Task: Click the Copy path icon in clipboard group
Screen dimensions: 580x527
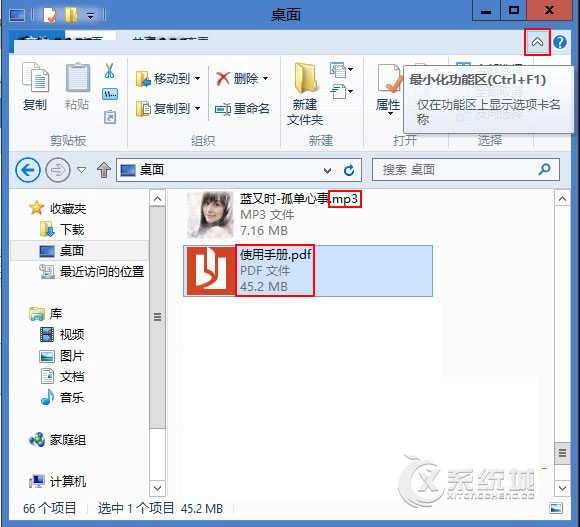Action: tap(110, 95)
